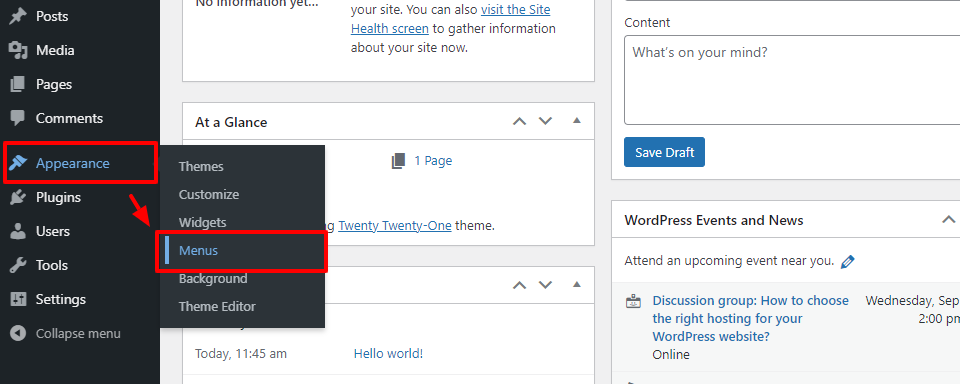Toggle the Activity panel triangle
This screenshot has height=384, width=960.
pos(576,284)
